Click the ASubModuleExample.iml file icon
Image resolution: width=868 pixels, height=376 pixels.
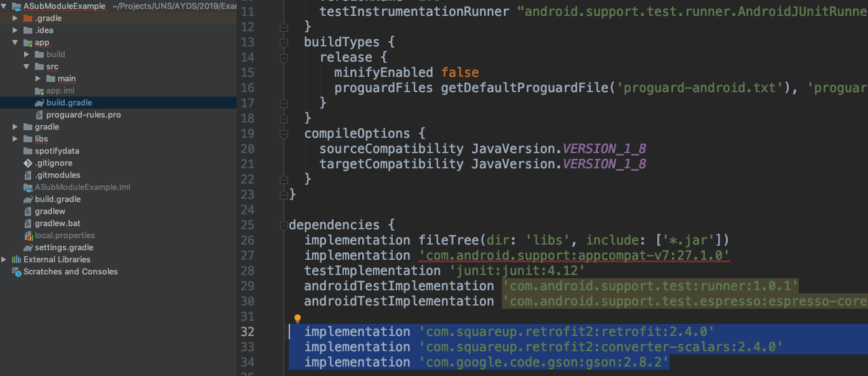[28, 187]
